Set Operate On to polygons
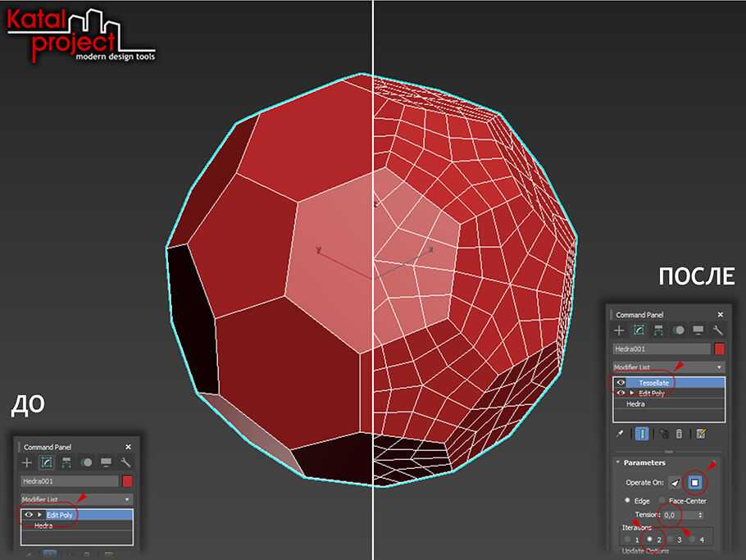Viewport: 746px width, 560px height. 694,483
